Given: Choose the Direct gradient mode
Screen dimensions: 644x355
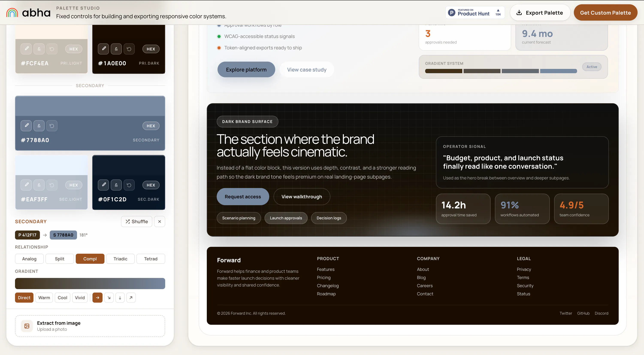Looking at the screenshot, I should point(24,297).
